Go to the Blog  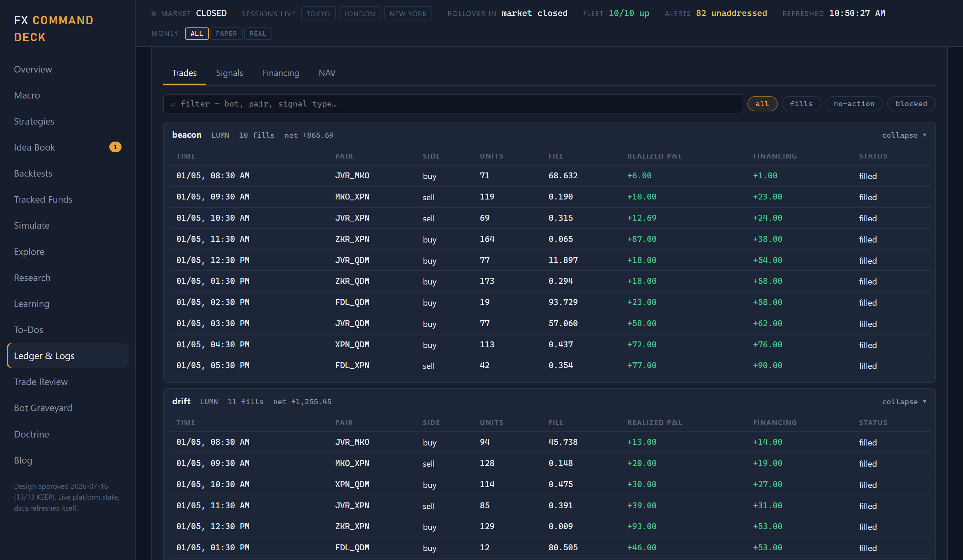click(68, 460)
